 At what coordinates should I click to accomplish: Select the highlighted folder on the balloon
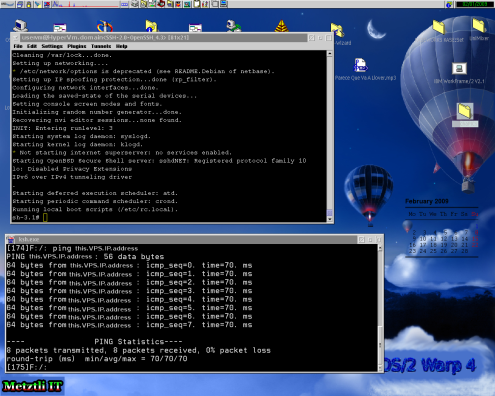point(465,111)
